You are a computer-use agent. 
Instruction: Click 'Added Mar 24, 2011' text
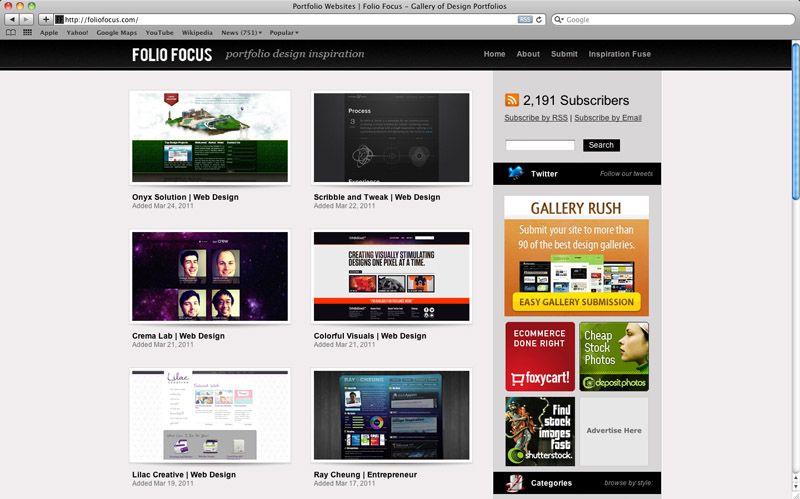163,206
